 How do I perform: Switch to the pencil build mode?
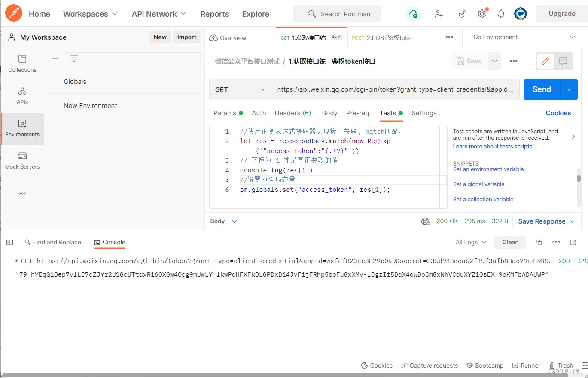pos(545,61)
